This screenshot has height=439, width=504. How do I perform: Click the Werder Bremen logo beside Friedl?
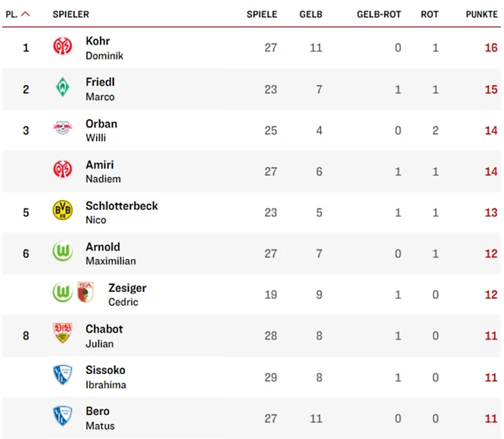coord(63,87)
